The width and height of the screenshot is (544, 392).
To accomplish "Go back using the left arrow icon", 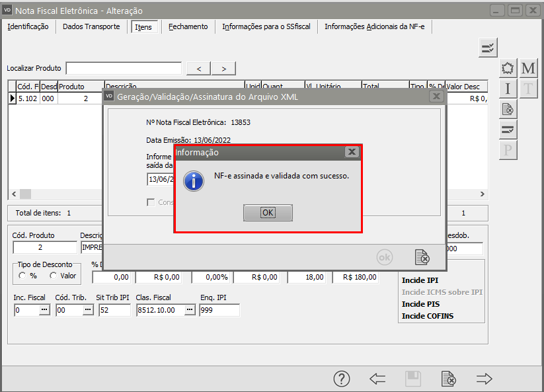I will (377, 379).
